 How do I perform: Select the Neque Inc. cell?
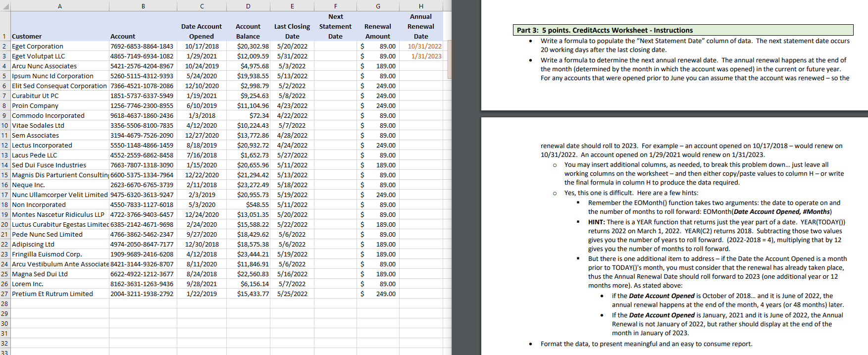pos(60,185)
